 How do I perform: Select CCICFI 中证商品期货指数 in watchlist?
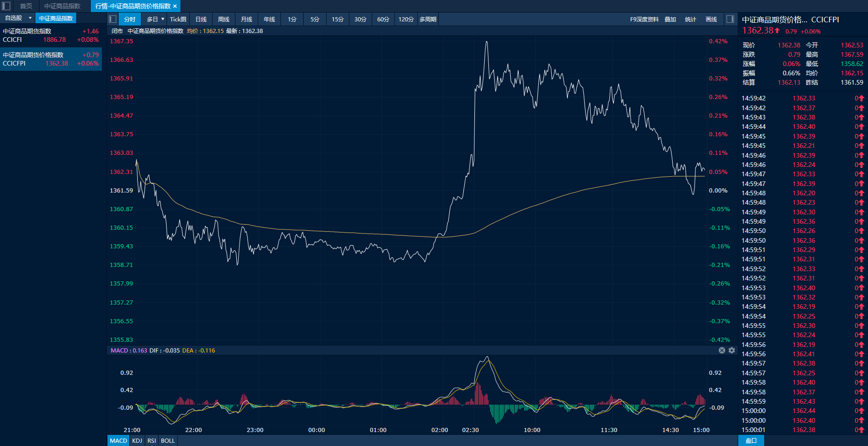point(51,35)
